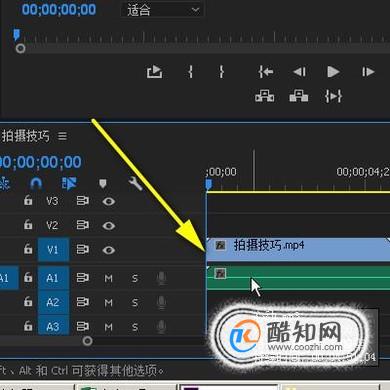Toggle sync lock on A1
Image resolution: width=390 pixels, height=390 pixels.
[x=83, y=278]
